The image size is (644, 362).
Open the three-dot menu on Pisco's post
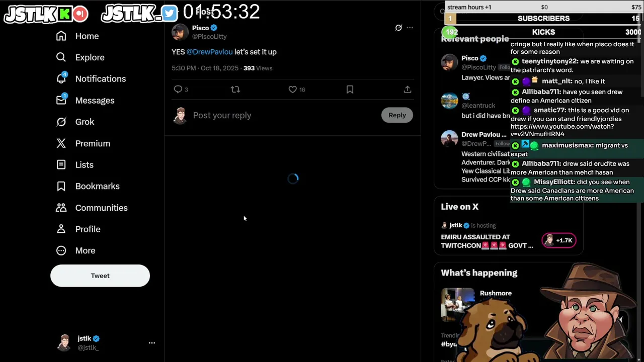(x=410, y=28)
